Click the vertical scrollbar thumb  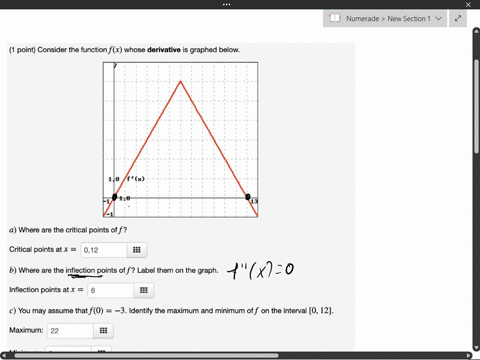tap(476, 107)
